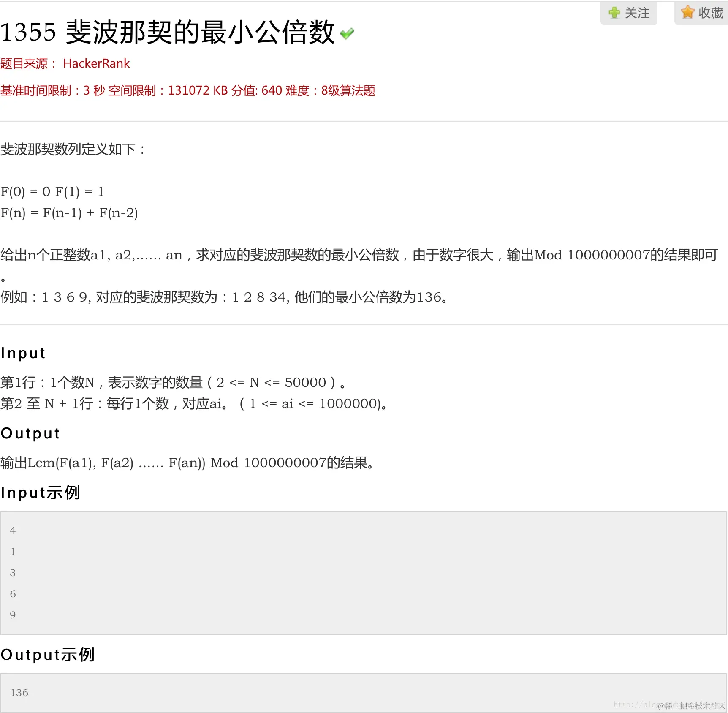Click the Output示例 heading
Viewport: 728px width, 713px height.
tap(47, 655)
